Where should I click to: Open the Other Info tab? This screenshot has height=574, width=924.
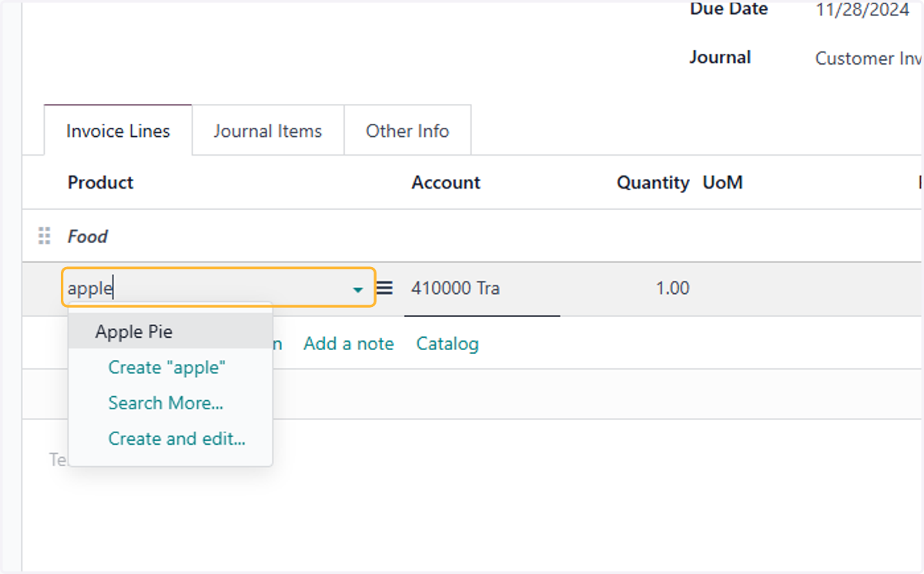pyautogui.click(x=407, y=131)
